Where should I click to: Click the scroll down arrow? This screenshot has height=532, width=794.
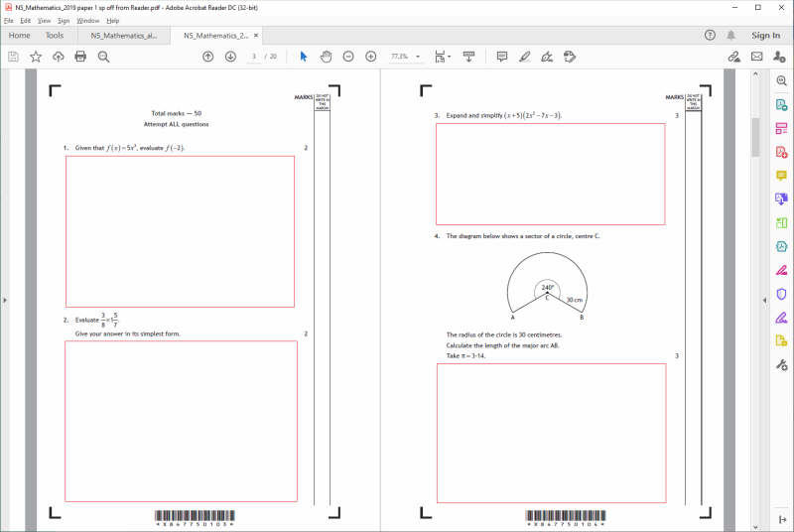pyautogui.click(x=755, y=527)
